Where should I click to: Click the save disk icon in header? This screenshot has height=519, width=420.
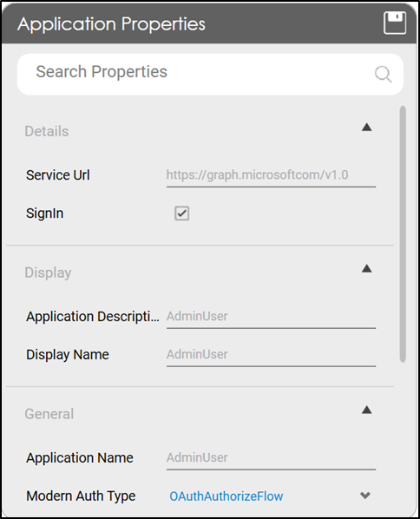point(395,23)
